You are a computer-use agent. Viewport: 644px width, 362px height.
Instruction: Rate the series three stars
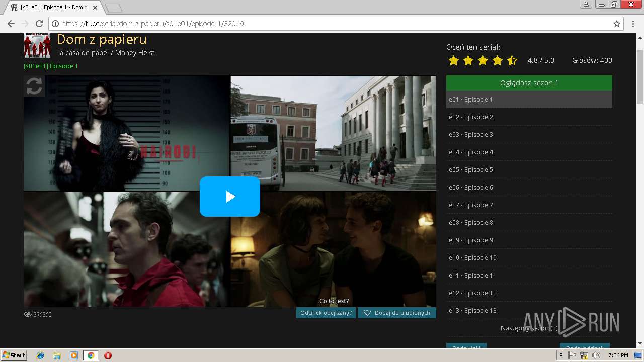click(x=482, y=60)
